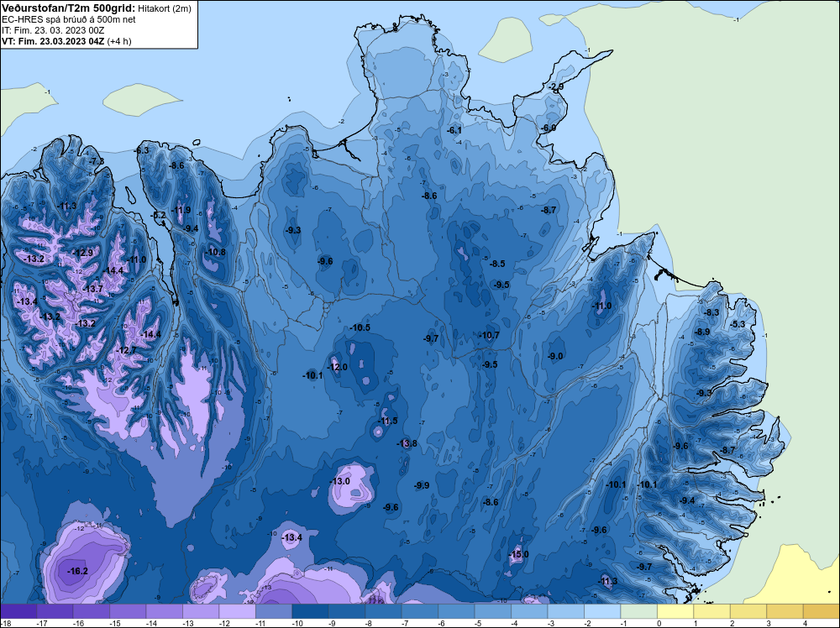This screenshot has height=628, width=840.
Task: Select the legend swatch labeled -3
Action: pos(565,611)
